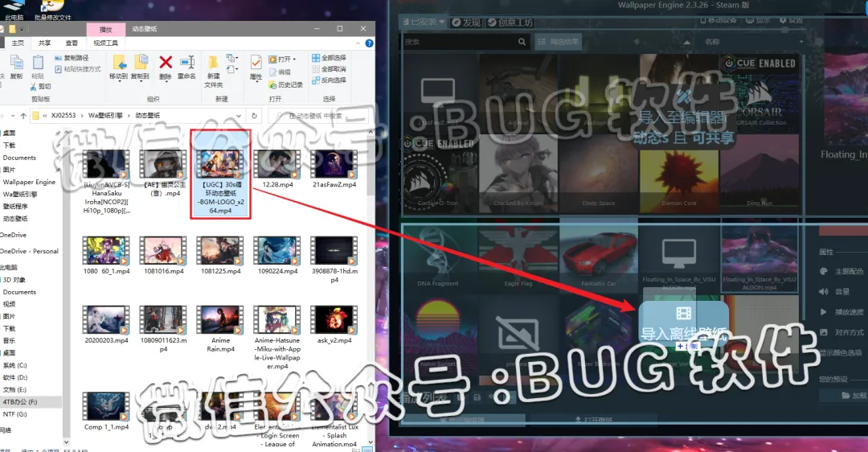Open the 创意工坊 tab in Wallpaper Engine
The image size is (868, 452).
point(510,23)
